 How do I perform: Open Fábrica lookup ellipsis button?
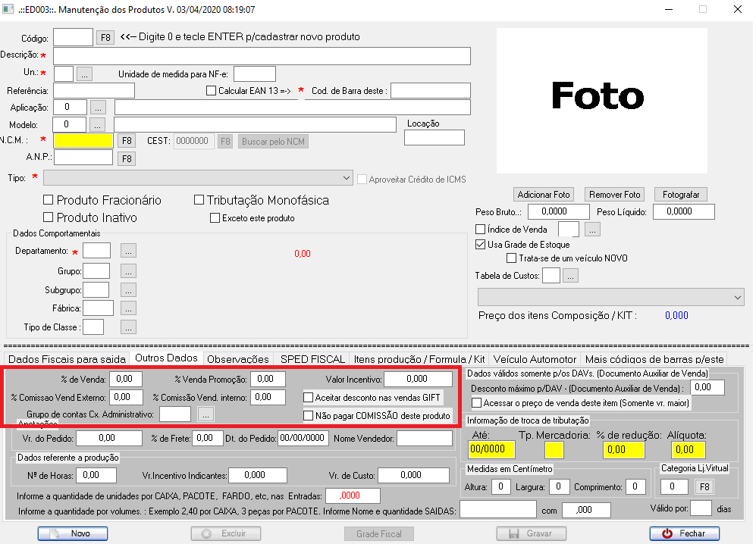128,308
